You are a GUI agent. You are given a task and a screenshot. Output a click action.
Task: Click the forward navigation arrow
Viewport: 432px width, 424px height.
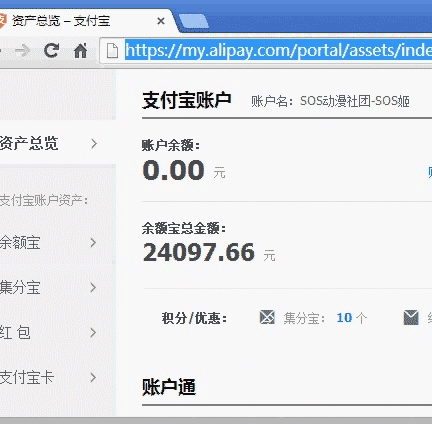point(23,51)
